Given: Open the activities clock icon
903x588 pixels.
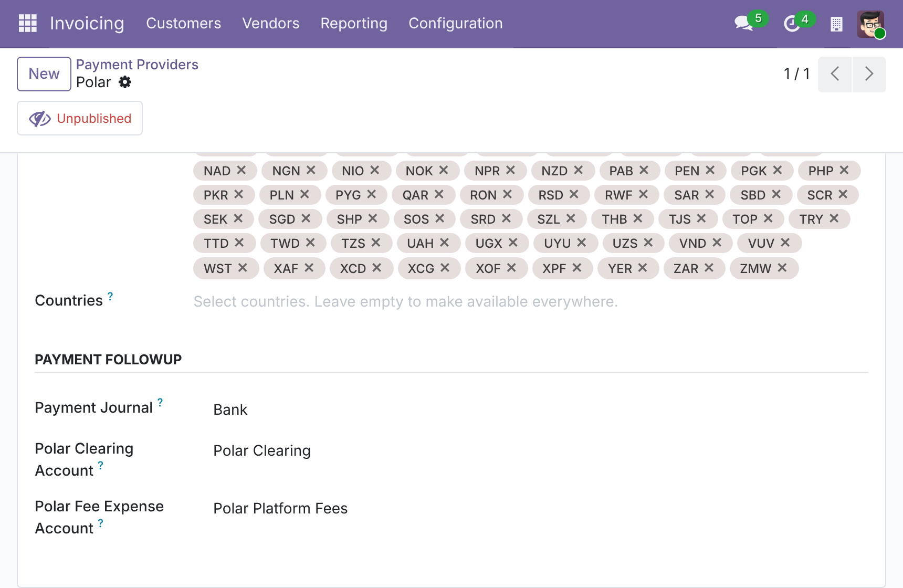Looking at the screenshot, I should (x=791, y=24).
